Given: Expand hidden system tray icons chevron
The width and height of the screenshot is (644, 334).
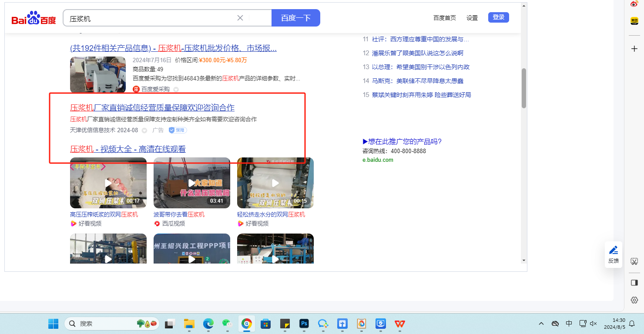Looking at the screenshot, I should click(541, 324).
